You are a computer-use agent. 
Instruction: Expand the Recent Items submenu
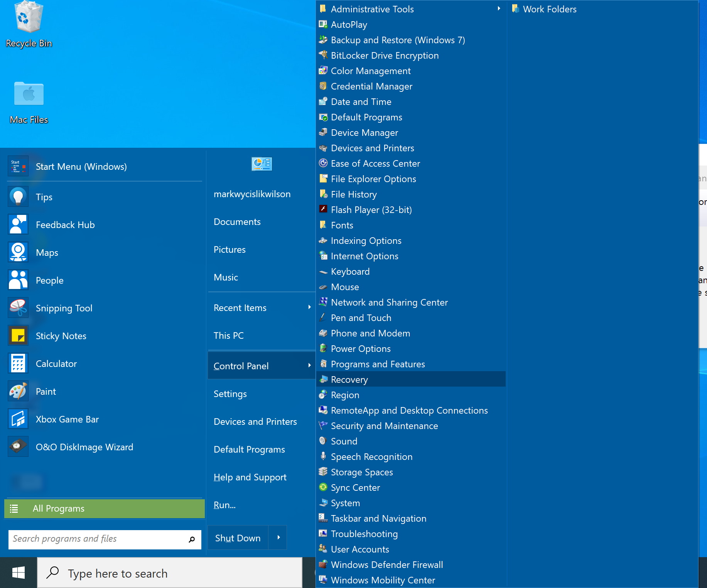[x=240, y=308]
